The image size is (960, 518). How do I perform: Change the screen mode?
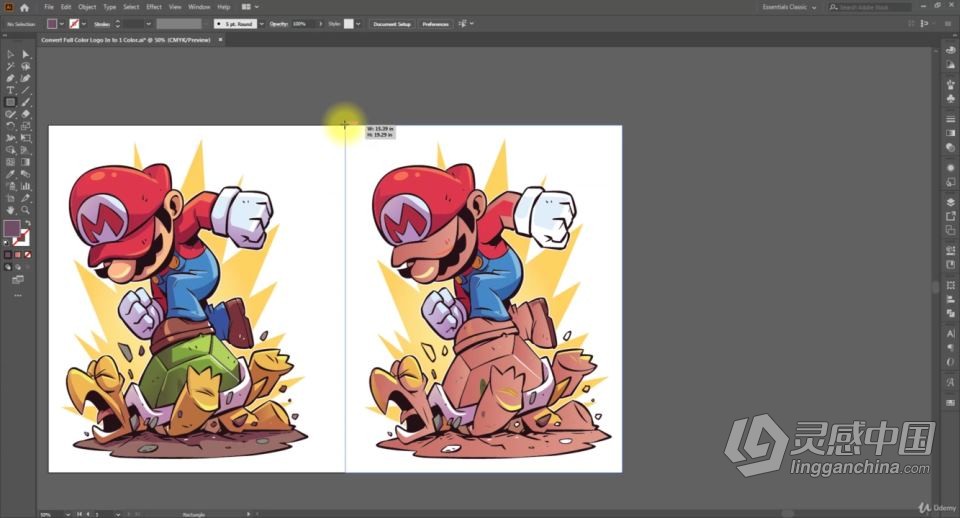click(18, 280)
